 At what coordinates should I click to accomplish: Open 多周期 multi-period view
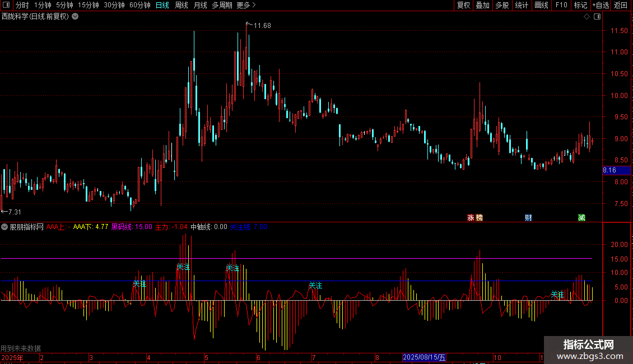pos(222,5)
